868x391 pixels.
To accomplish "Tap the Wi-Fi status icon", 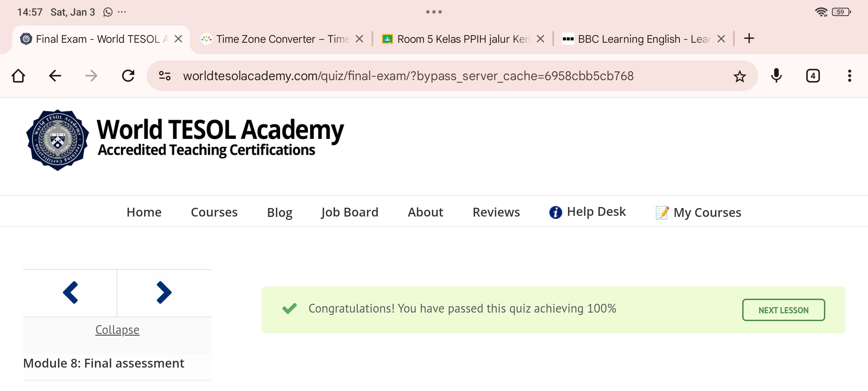I will click(x=821, y=12).
